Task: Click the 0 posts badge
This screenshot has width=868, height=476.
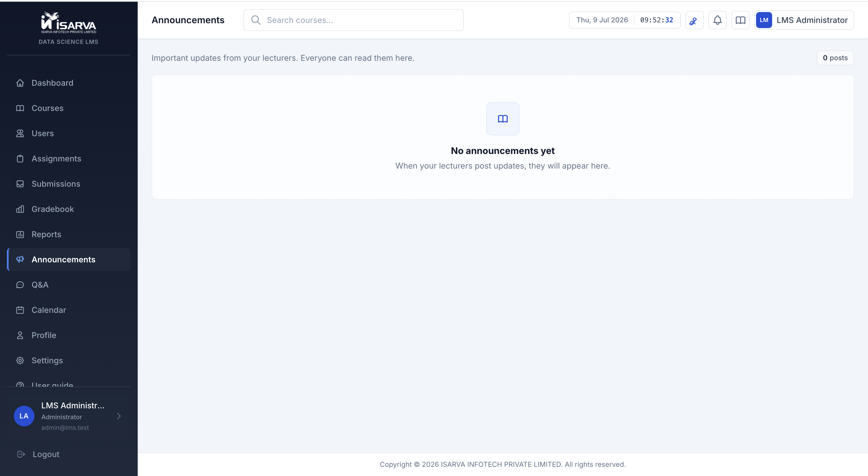Action: pos(835,58)
